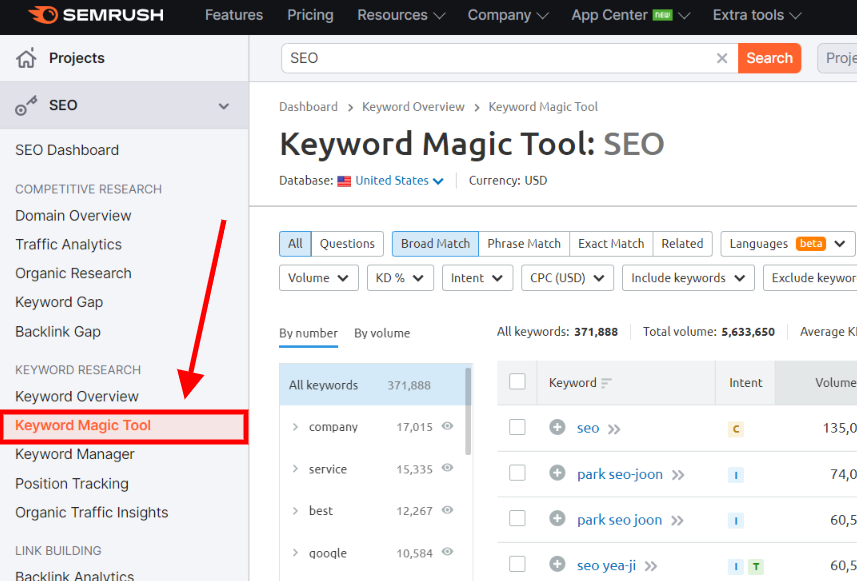Open the United States database dropdown
The width and height of the screenshot is (857, 581).
[x=400, y=180]
